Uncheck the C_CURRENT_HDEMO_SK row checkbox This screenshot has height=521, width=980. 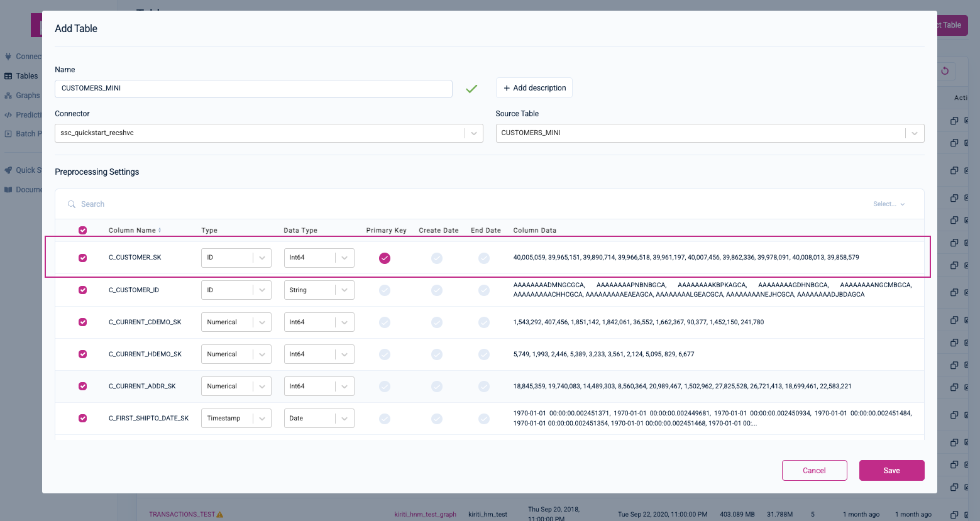[82, 354]
